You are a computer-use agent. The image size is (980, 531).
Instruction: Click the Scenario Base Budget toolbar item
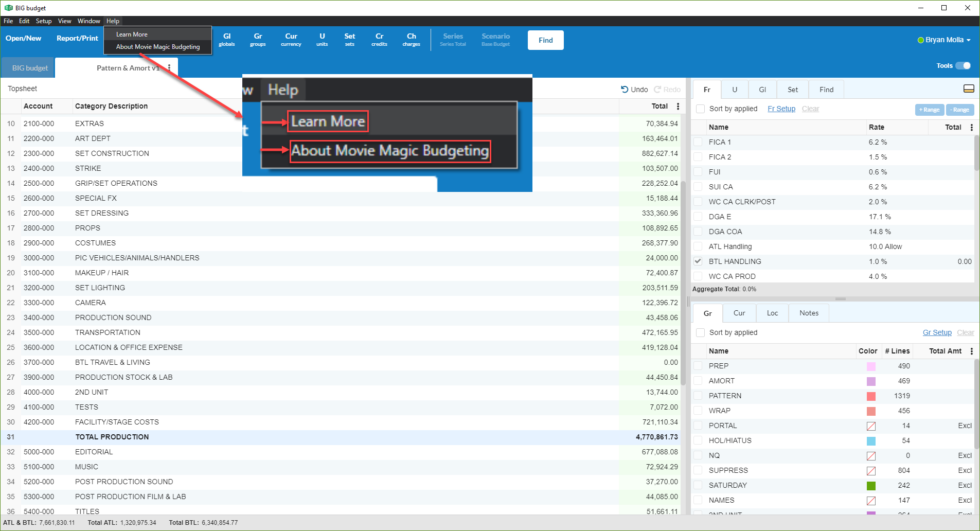coord(495,40)
